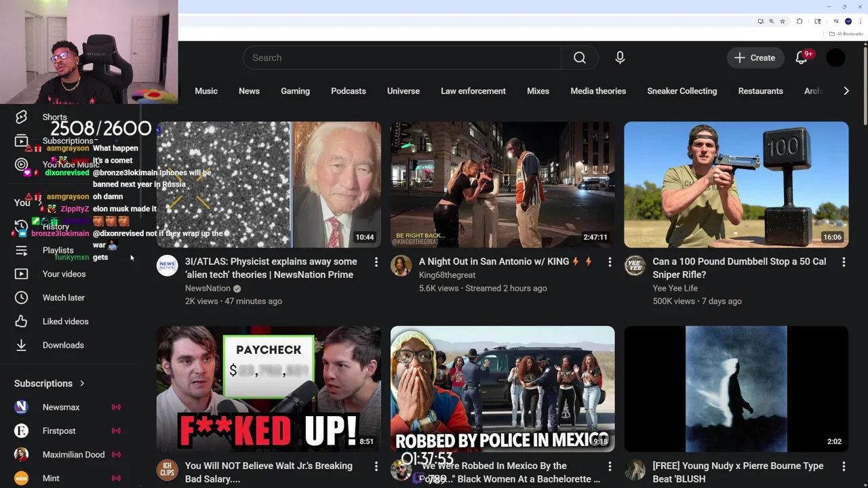Image resolution: width=868 pixels, height=488 pixels.
Task: Select the Law enforcement category chip
Action: pyautogui.click(x=473, y=91)
